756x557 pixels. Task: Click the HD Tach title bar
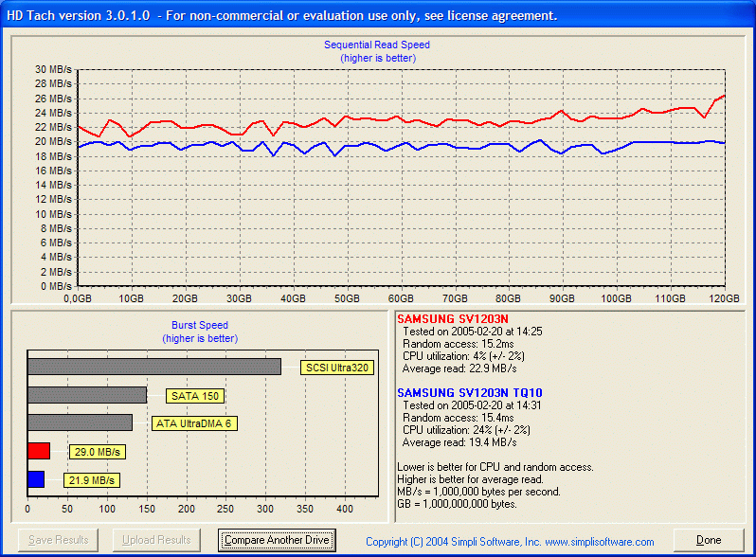(378, 15)
